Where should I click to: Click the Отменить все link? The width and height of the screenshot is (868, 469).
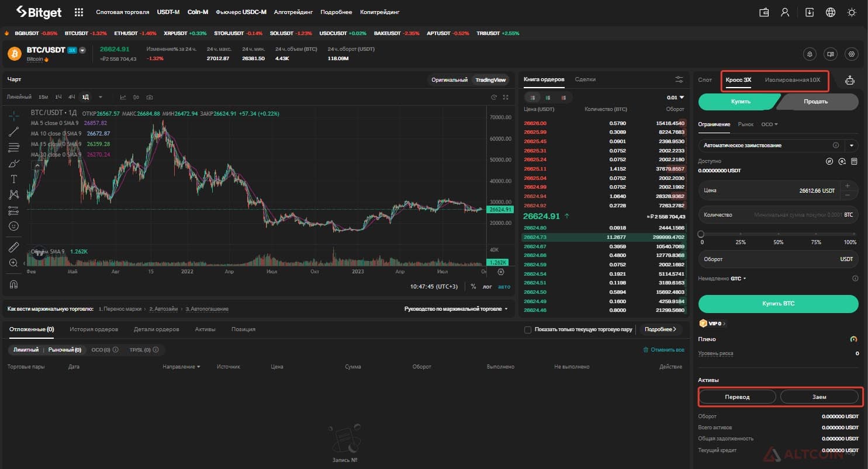(663, 350)
